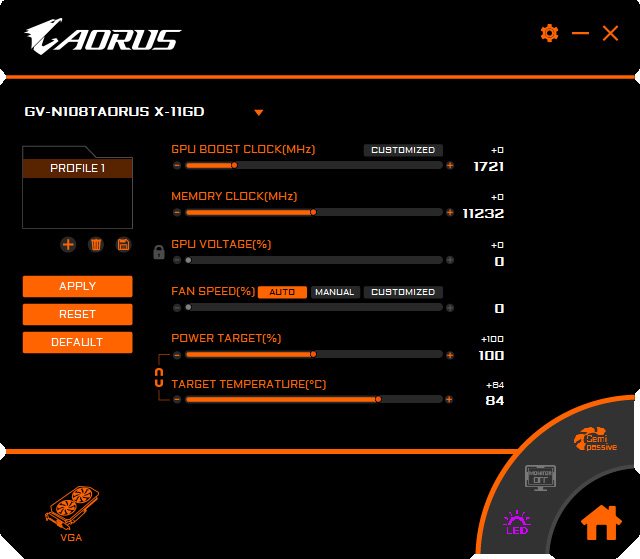640x559 pixels.
Task: Click the Target Temperature slider handle
Action: point(378,399)
